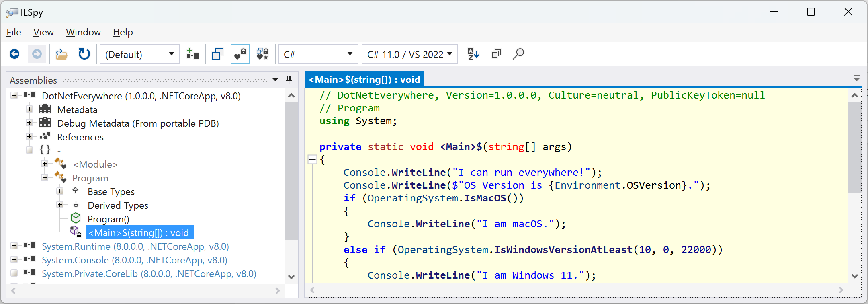Collapse the Program class node

(45, 177)
